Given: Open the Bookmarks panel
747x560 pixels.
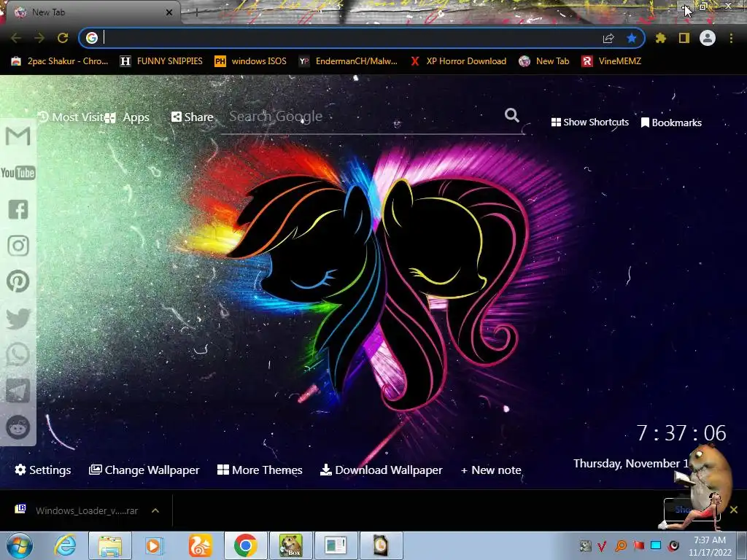Looking at the screenshot, I should click(671, 122).
